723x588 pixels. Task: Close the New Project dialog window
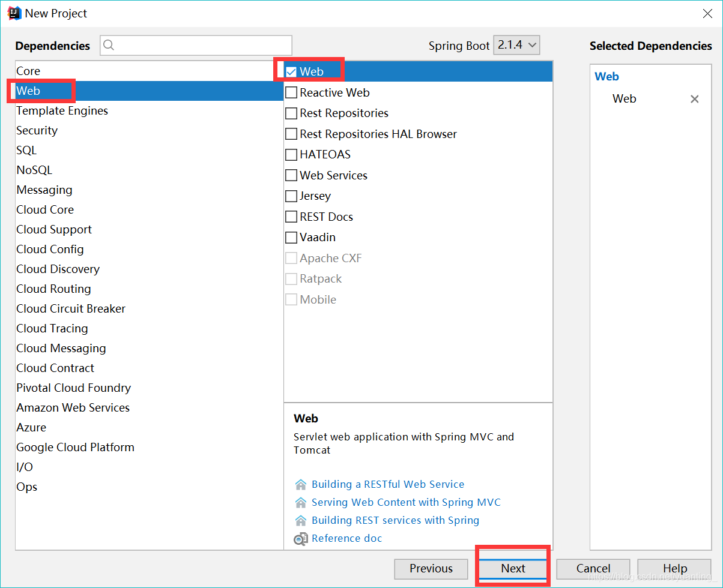pos(707,14)
